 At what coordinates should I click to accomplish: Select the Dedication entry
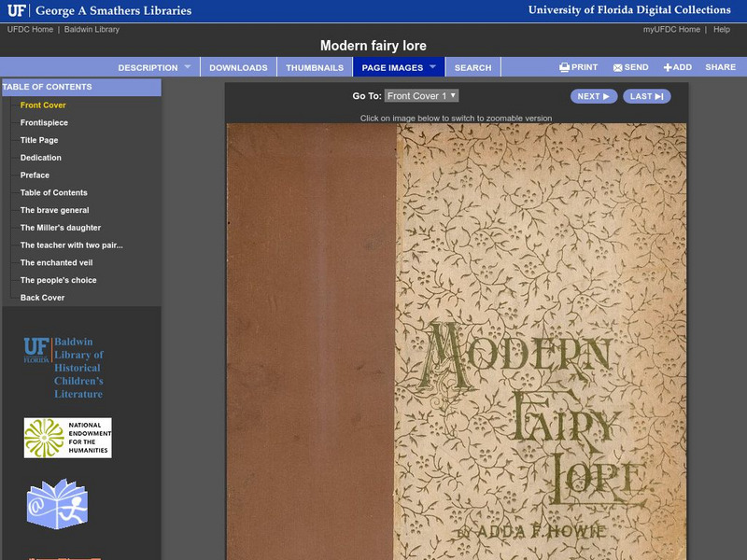click(x=43, y=157)
